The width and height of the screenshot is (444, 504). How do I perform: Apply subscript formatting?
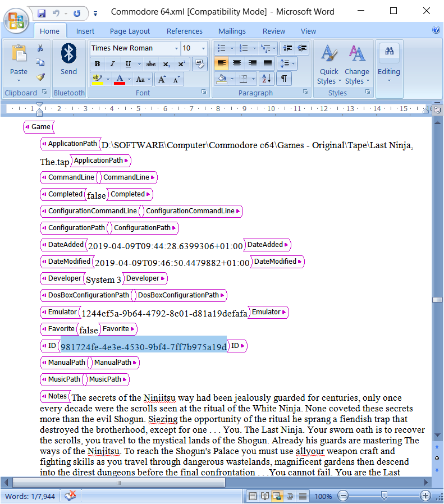pos(166,64)
